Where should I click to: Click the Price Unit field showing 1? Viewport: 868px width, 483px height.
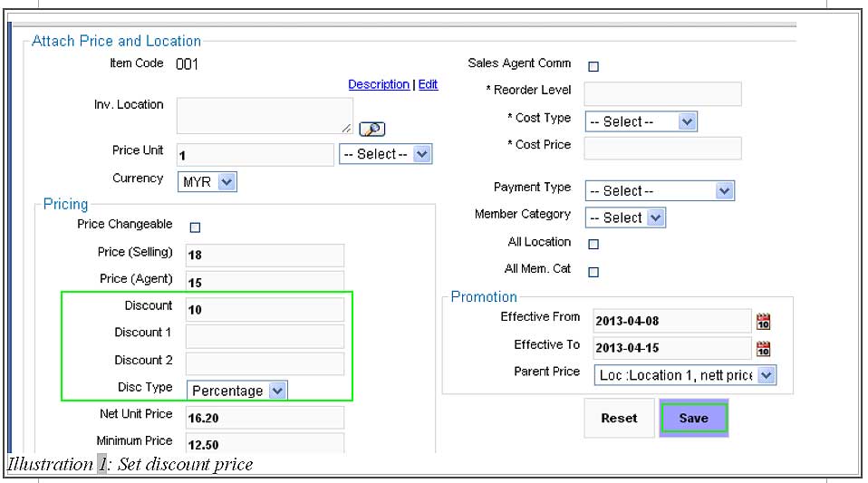256,155
